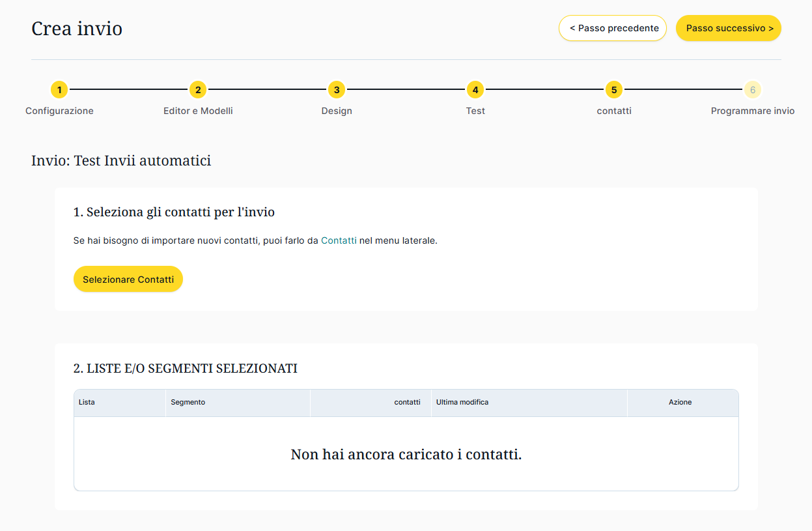Click the 'Lista' column header
812x531 pixels.
[87, 402]
